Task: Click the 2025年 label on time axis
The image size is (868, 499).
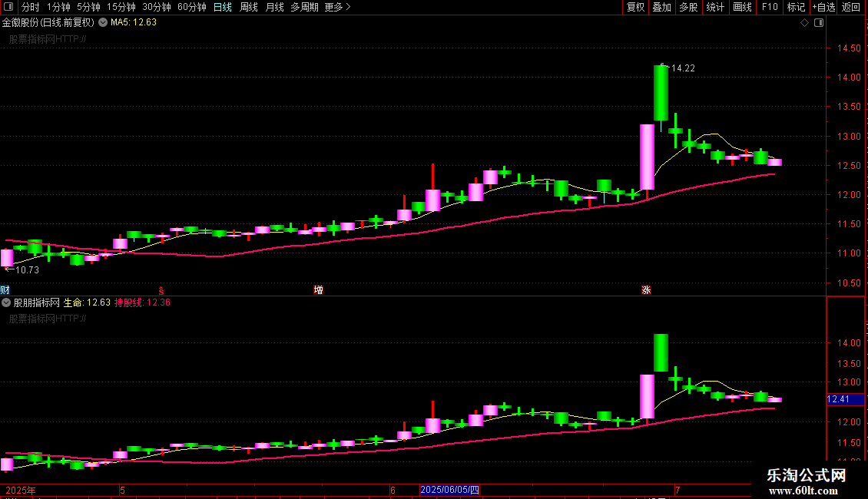Action: pos(21,490)
